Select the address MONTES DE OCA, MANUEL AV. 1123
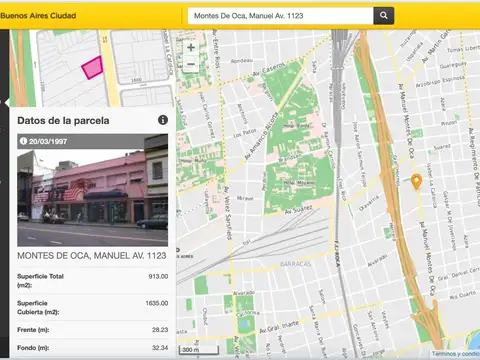 (92, 256)
